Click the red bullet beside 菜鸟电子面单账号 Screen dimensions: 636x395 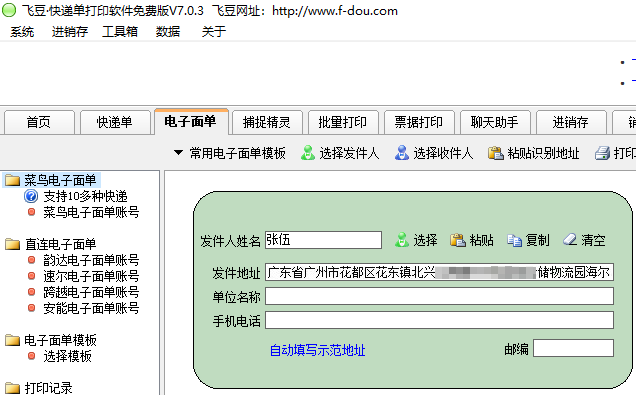pyautogui.click(x=31, y=212)
